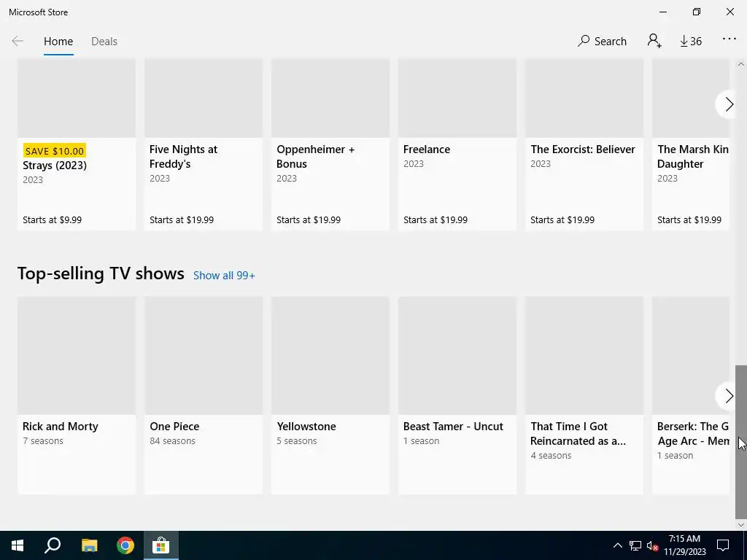Open The Marsh King's Daughter title
The height and width of the screenshot is (560, 747).
(x=693, y=156)
